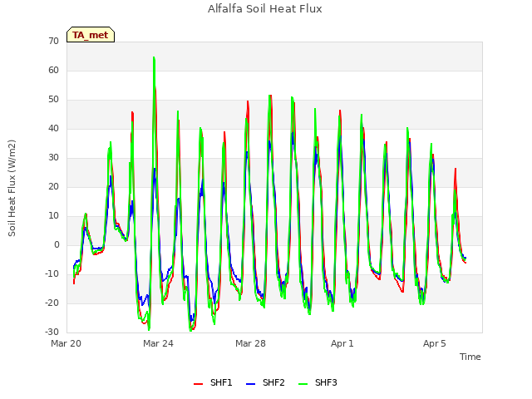Click the -10 y-axis tick label
This screenshot has width=532, height=399.
click(52, 273)
